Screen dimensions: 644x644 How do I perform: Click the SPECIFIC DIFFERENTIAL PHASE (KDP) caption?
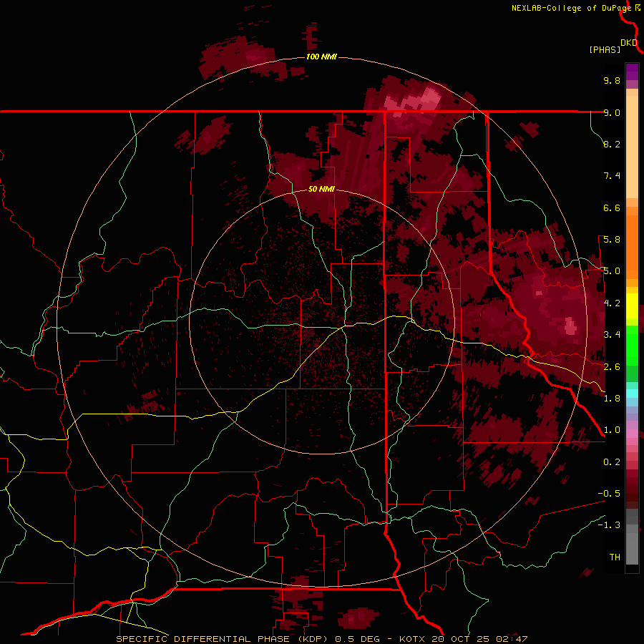[221, 639]
